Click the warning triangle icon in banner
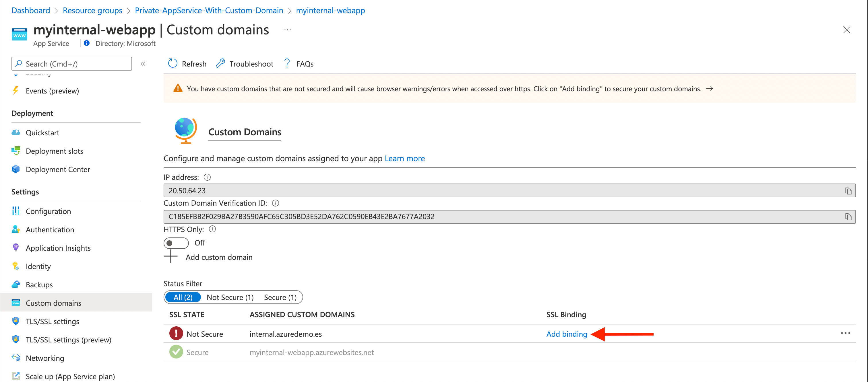This screenshot has height=382, width=868. [178, 88]
